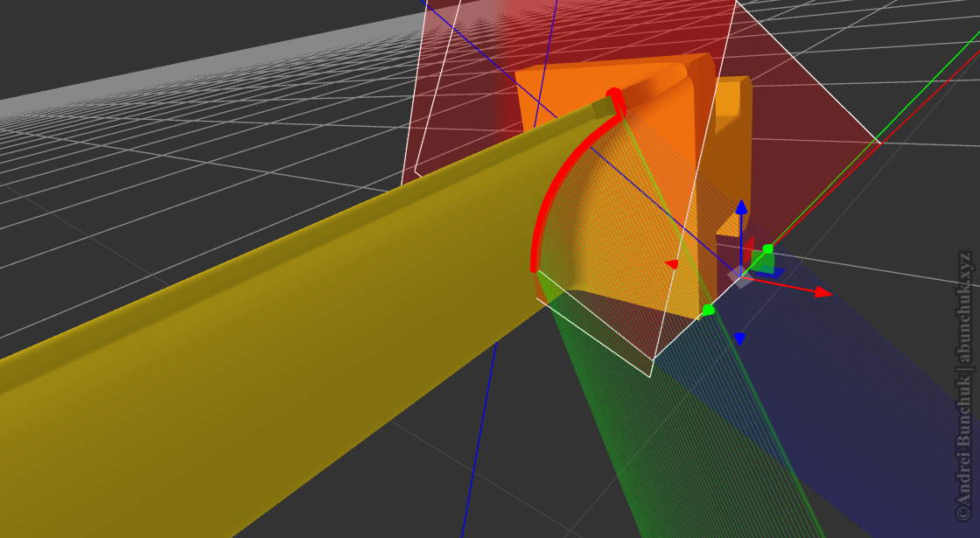980x538 pixels.
Task: Click the blue Z-axis arrow pointing up
Action: point(741,208)
